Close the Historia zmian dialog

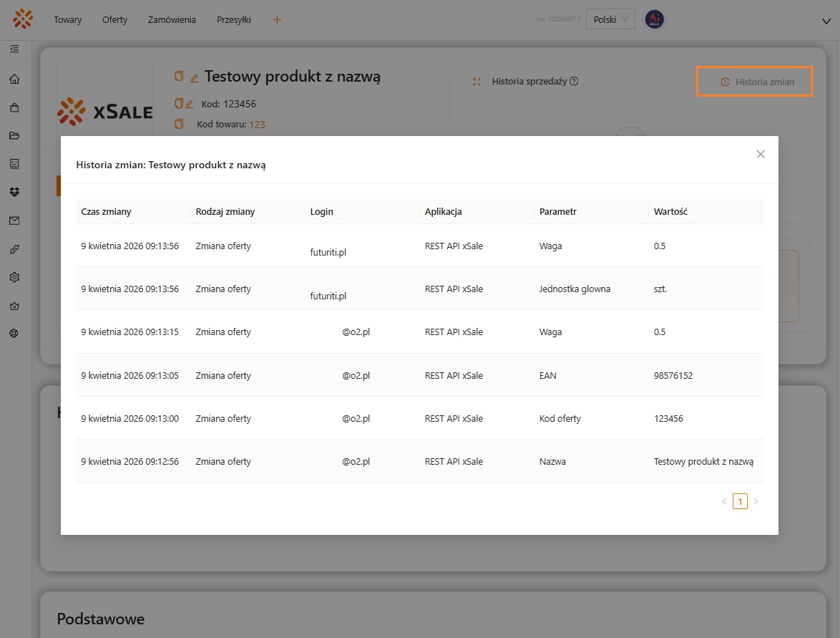coord(761,154)
